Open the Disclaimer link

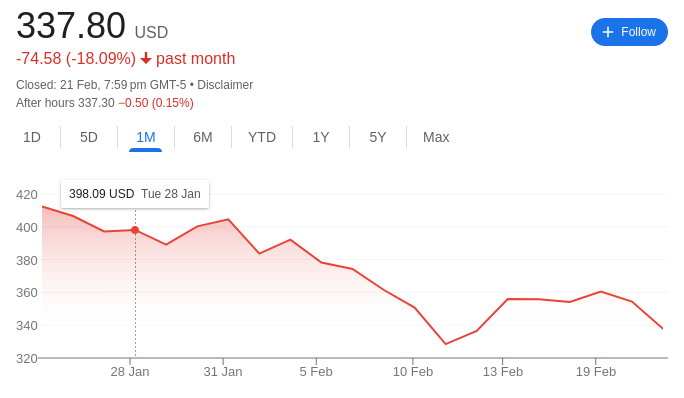(x=225, y=85)
